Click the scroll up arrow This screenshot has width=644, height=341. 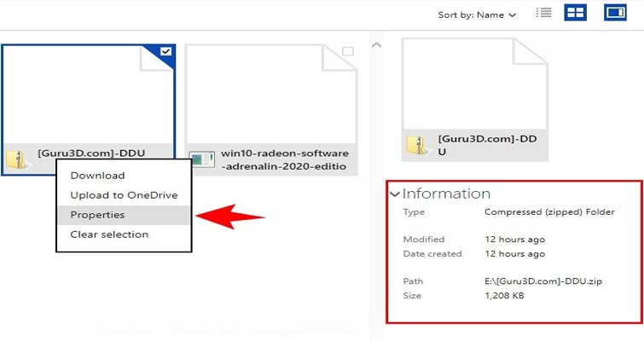(376, 45)
